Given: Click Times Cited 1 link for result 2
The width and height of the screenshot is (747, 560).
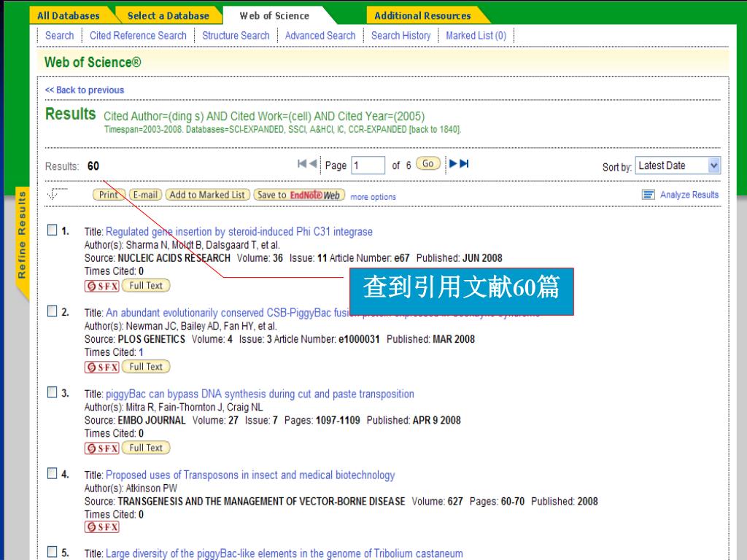Looking at the screenshot, I should click(x=141, y=352).
